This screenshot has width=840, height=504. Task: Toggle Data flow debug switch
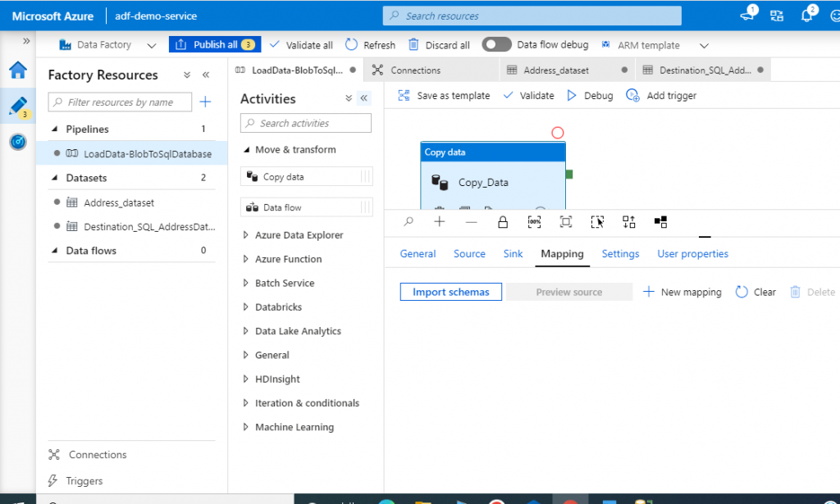point(496,44)
